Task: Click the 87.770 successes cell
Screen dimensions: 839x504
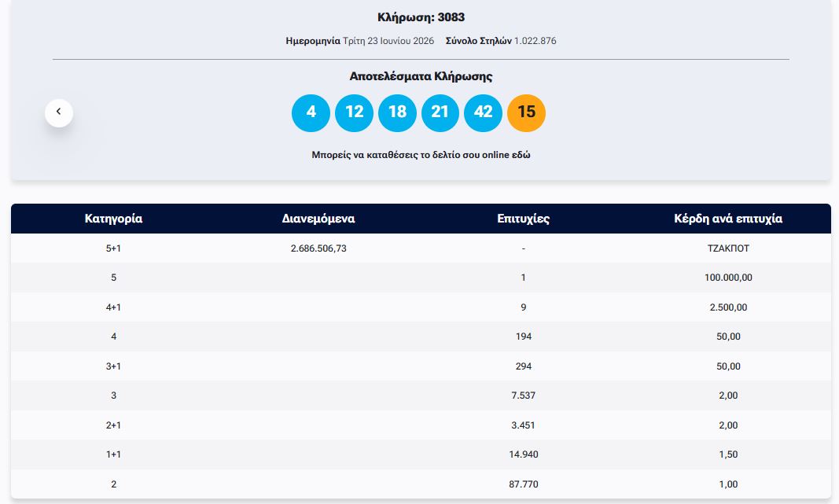Action: (524, 484)
